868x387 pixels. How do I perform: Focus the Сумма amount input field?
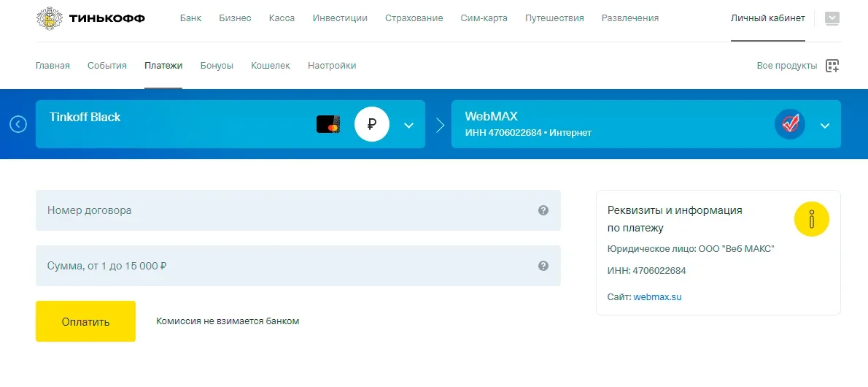pos(298,266)
